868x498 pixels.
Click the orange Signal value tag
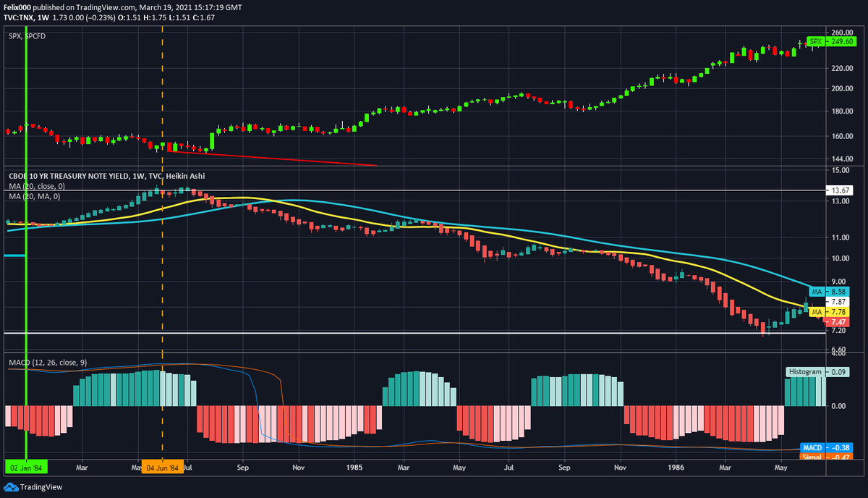(x=825, y=456)
